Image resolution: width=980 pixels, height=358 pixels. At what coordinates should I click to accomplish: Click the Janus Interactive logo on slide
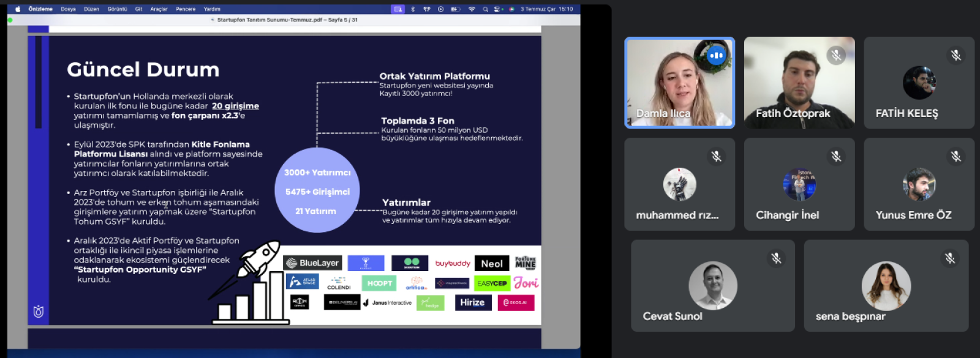(388, 303)
